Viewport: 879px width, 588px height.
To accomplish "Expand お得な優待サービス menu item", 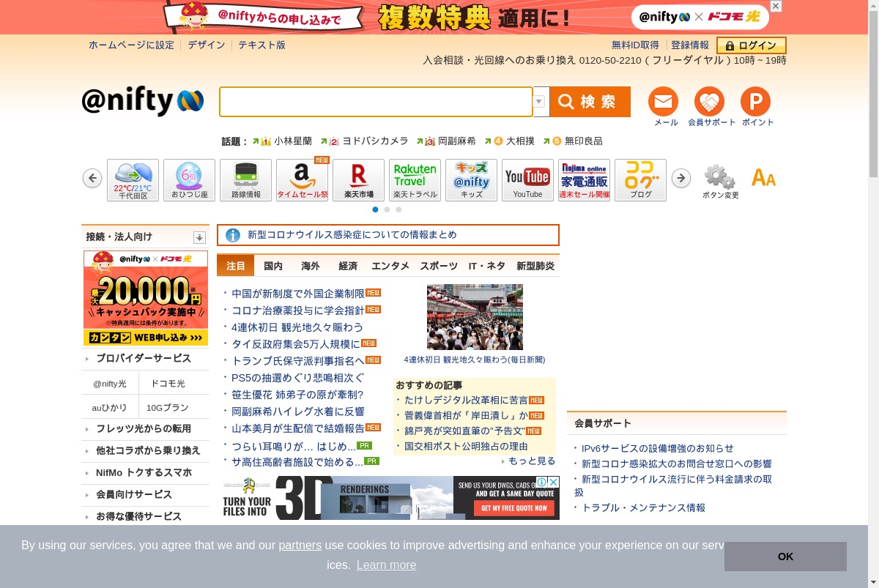I will point(145,516).
